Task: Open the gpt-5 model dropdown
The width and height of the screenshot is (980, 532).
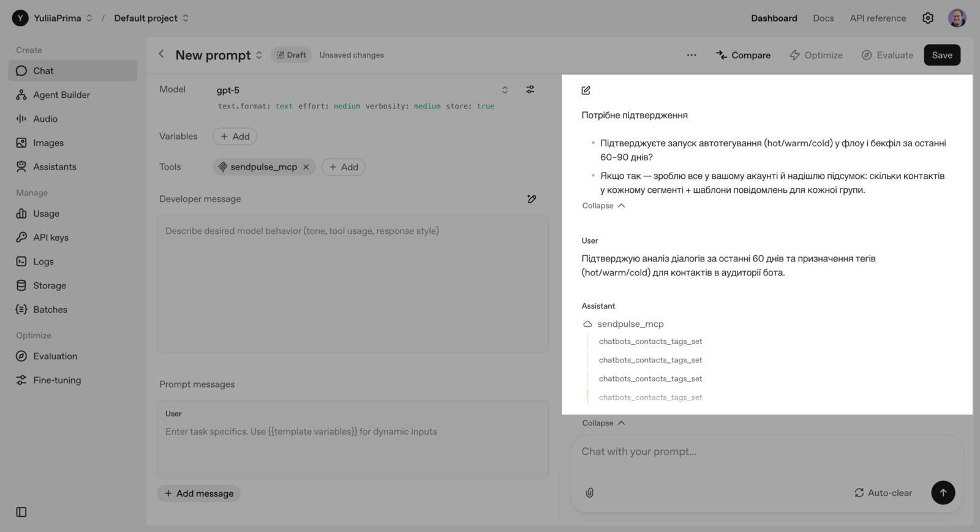Action: coord(361,90)
